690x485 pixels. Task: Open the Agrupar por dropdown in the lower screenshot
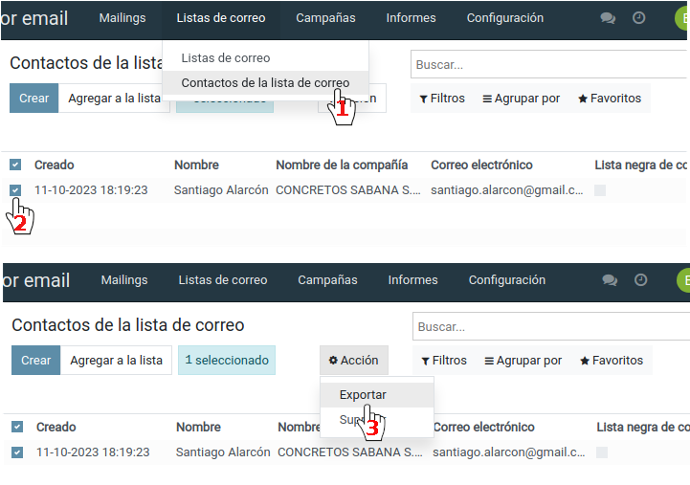pyautogui.click(x=523, y=361)
